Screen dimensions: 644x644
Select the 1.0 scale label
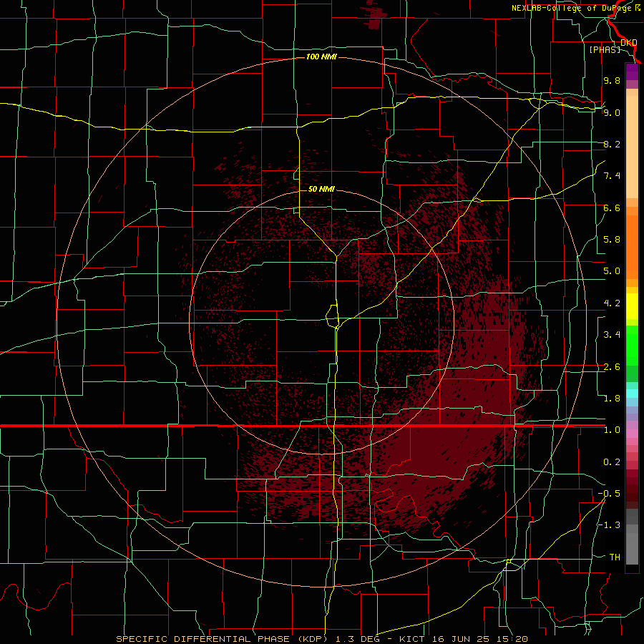612,430
